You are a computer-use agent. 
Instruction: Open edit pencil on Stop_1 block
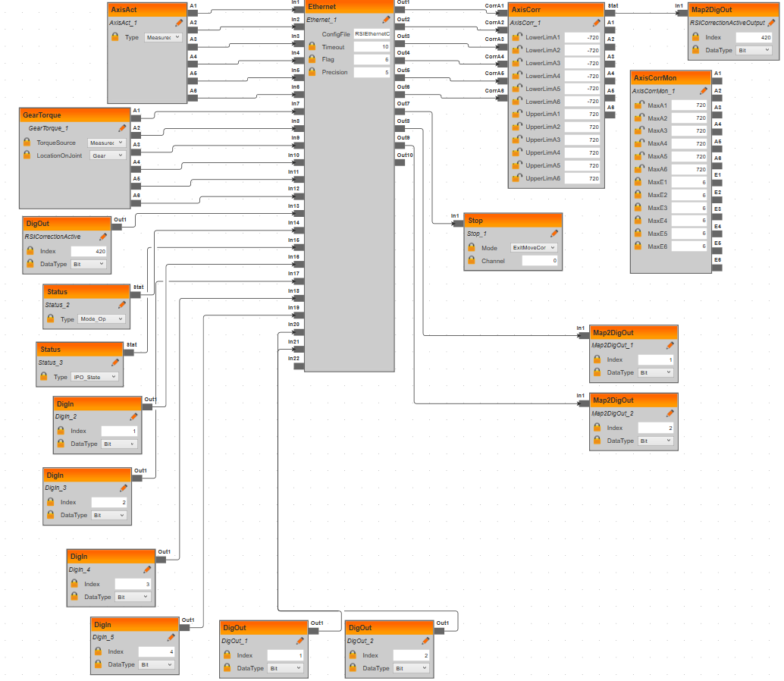554,234
